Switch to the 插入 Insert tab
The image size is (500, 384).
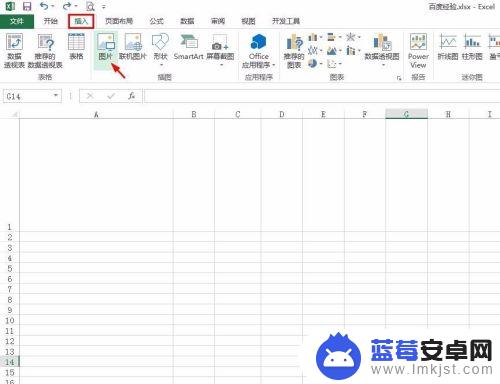point(81,21)
